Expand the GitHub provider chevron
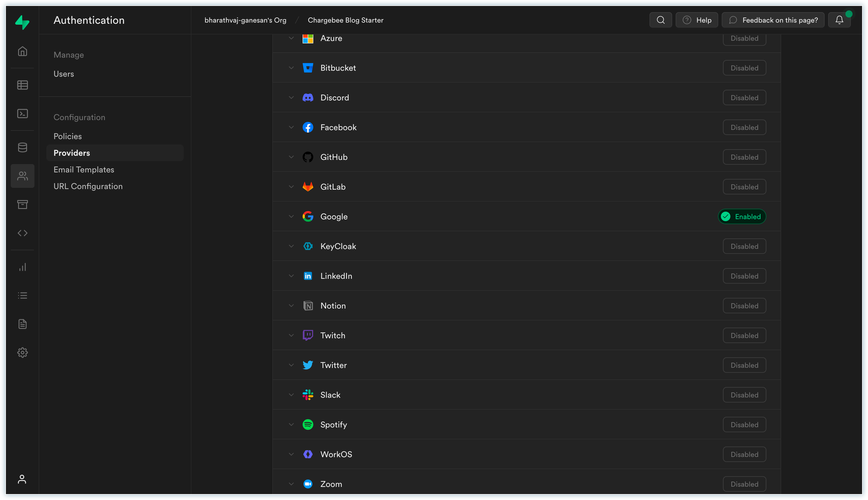The width and height of the screenshot is (868, 500). (291, 157)
